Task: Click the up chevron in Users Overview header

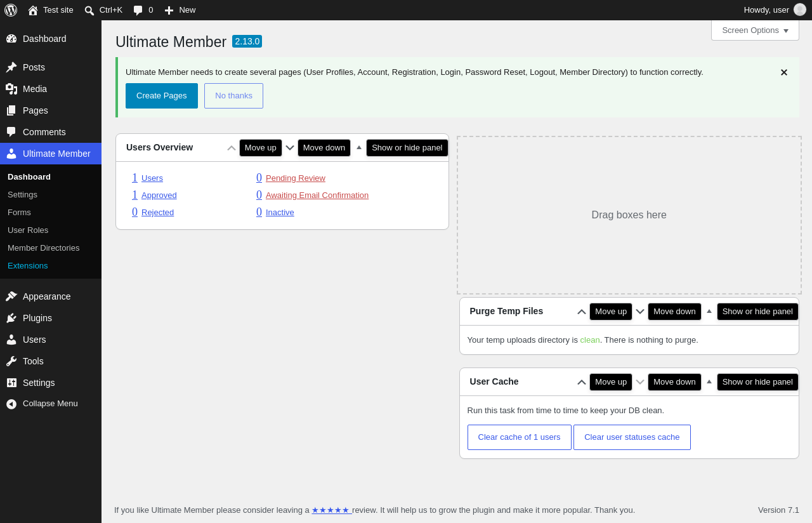Action: click(x=232, y=148)
